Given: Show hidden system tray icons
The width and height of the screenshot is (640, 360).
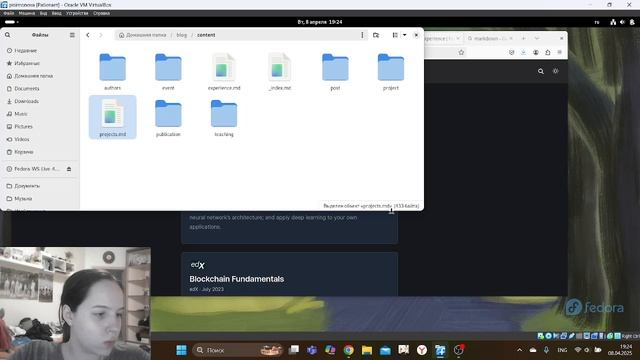Looking at the screenshot, I should [519, 350].
